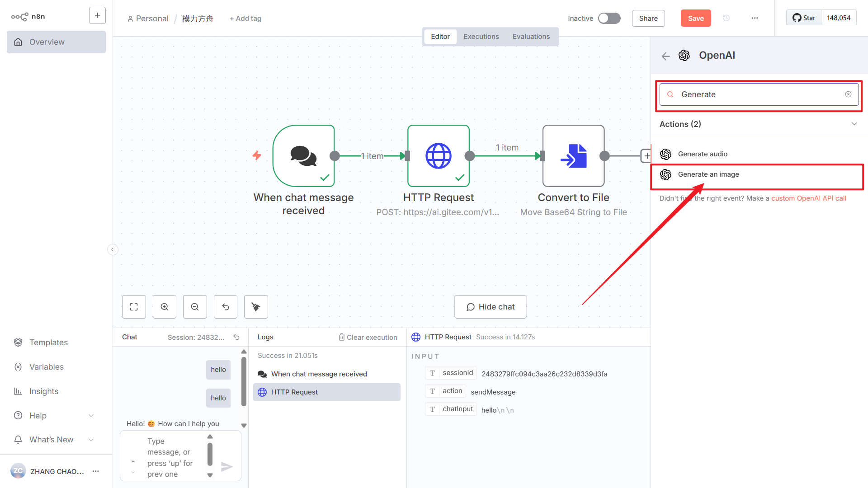Collapse the Actions (2) section
This screenshot has width=868, height=488.
pyautogui.click(x=854, y=124)
